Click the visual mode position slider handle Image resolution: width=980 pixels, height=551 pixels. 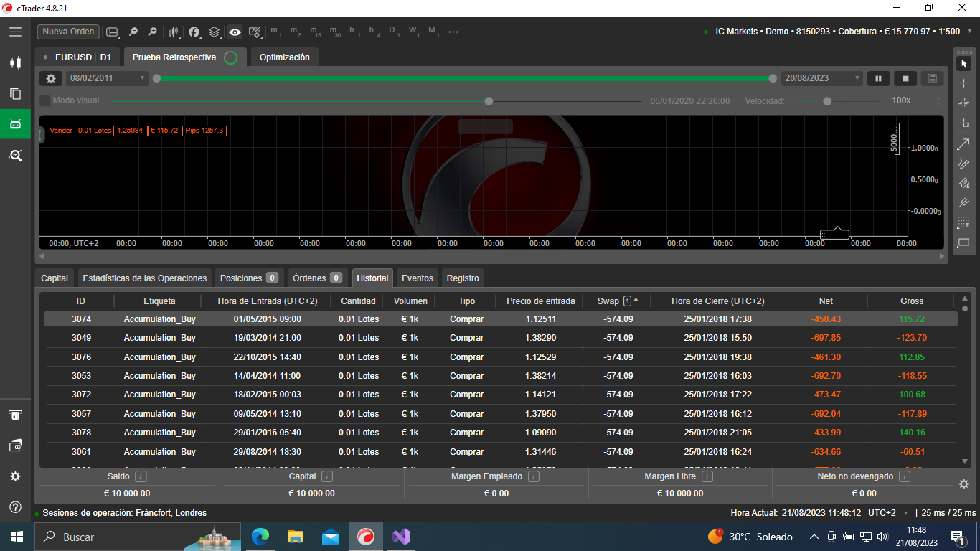(x=489, y=101)
